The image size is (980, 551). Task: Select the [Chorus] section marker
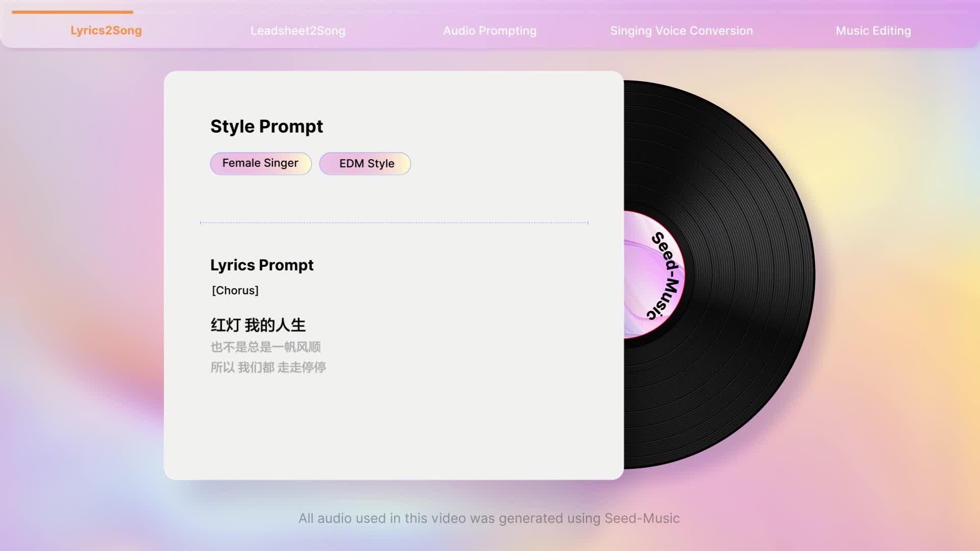(235, 290)
